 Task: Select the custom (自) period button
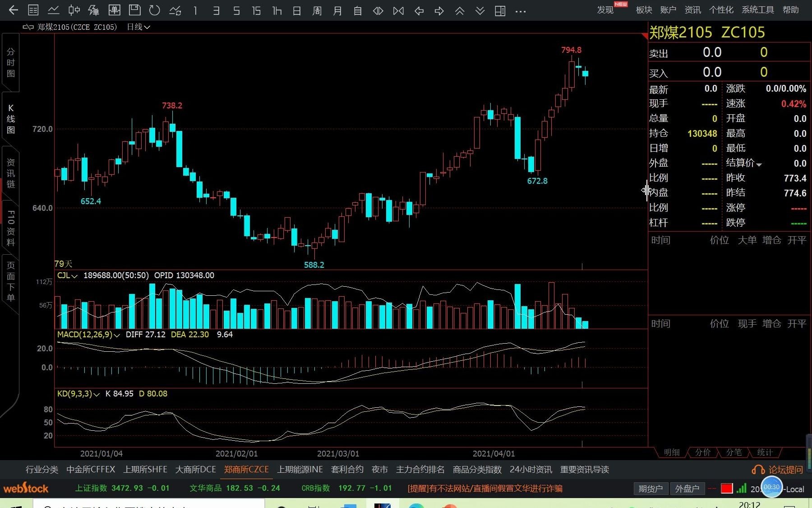358,10
